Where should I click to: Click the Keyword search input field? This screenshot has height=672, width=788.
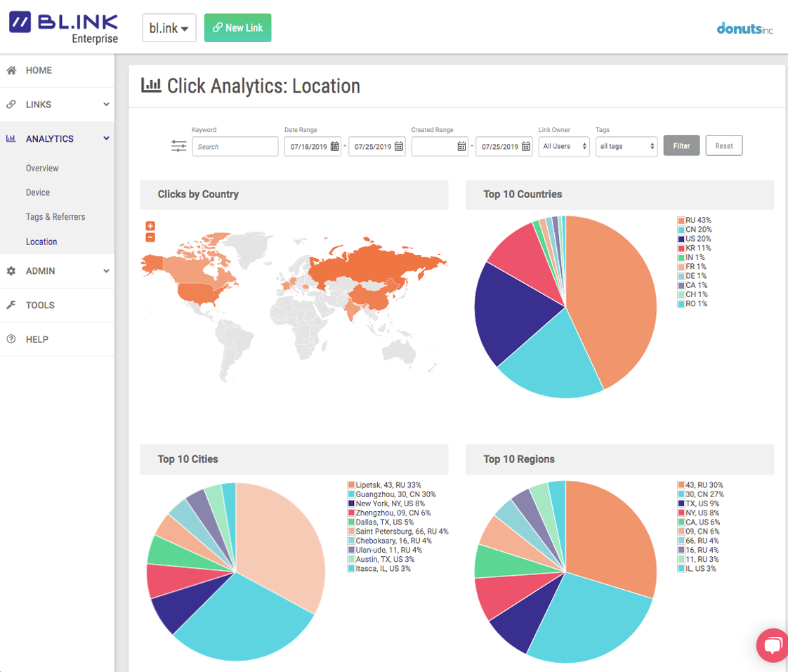pos(235,147)
